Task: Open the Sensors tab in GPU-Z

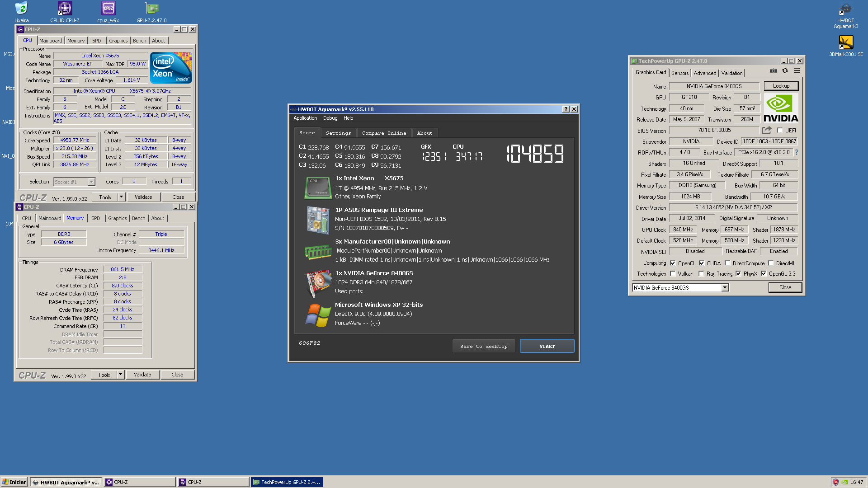Action: click(680, 73)
